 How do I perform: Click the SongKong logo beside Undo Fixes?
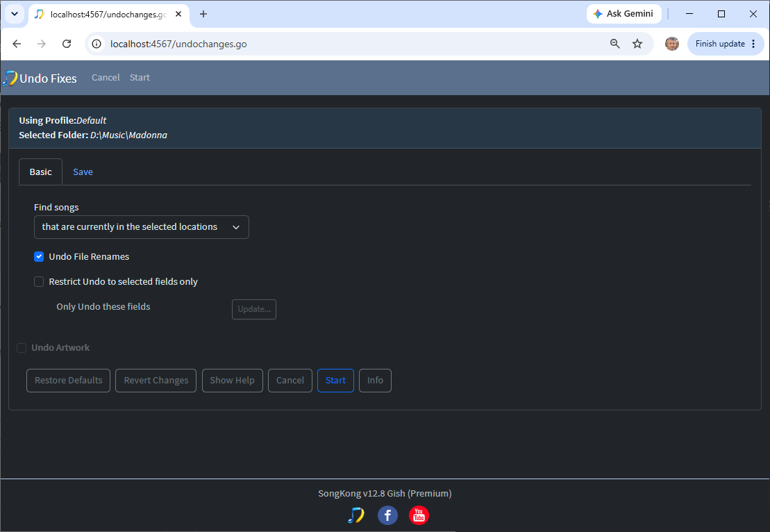[10, 78]
